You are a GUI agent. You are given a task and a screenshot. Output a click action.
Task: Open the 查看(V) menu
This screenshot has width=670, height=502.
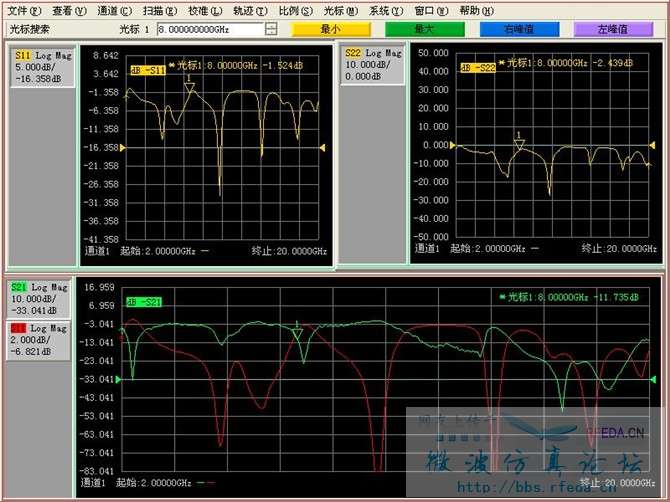(x=69, y=11)
